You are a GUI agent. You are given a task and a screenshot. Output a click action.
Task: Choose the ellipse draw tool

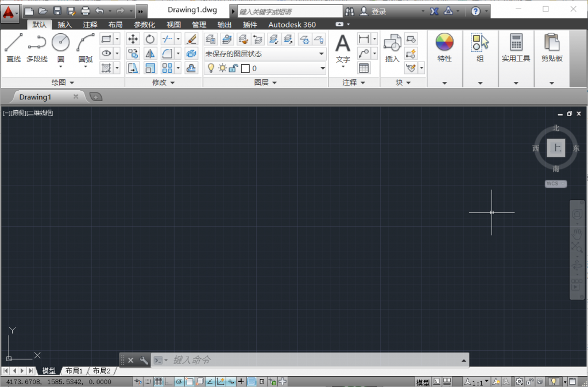point(106,53)
